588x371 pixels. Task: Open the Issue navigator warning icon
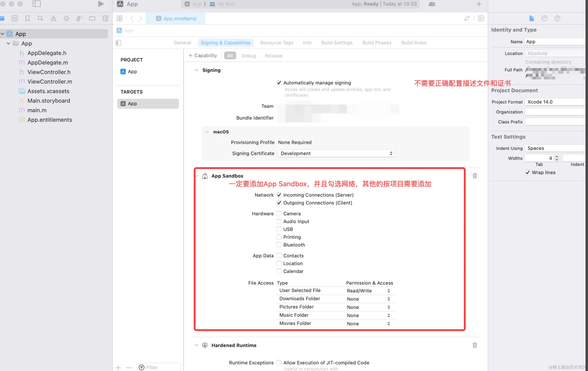pos(53,18)
